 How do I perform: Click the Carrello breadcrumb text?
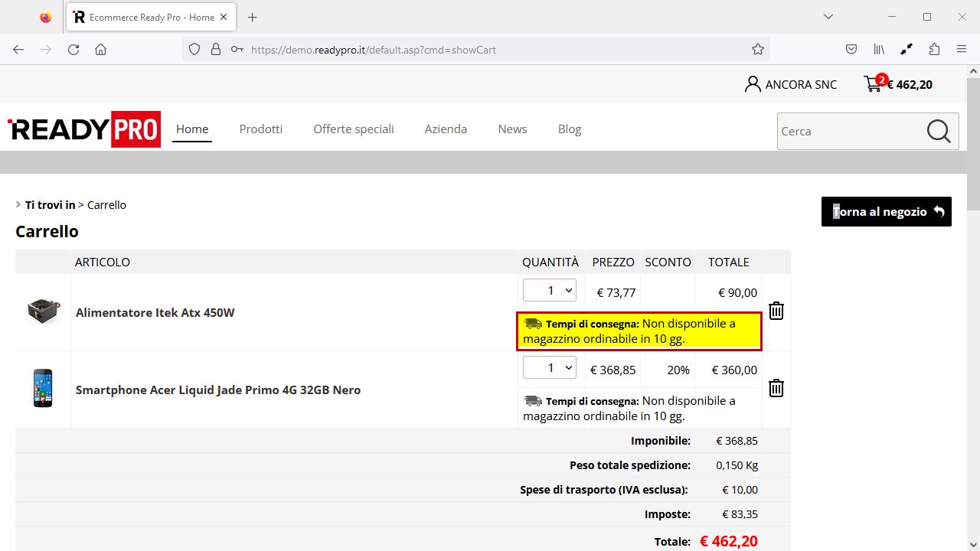[x=106, y=205]
